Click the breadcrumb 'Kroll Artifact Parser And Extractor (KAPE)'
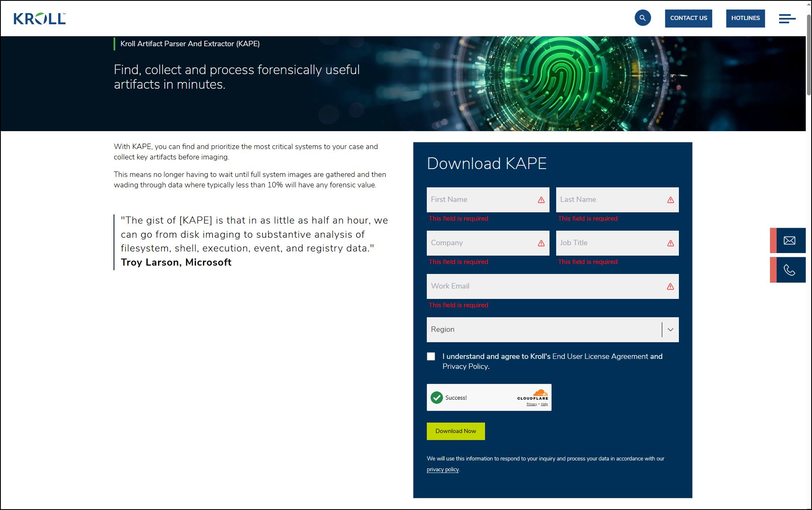Image resolution: width=812 pixels, height=510 pixels. tap(190, 44)
